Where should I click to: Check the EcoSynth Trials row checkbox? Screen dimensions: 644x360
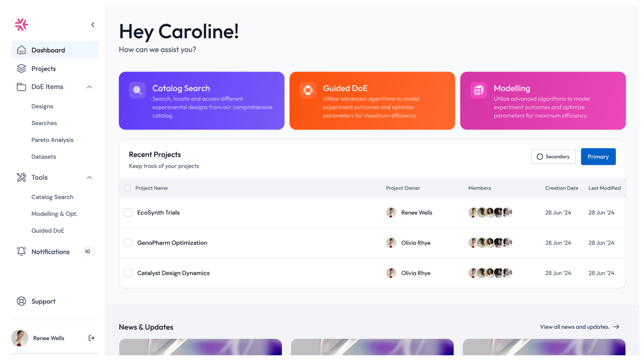128,212
